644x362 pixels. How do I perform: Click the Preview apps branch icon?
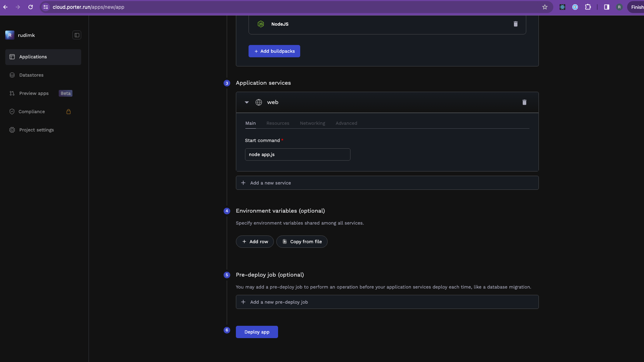[12, 93]
